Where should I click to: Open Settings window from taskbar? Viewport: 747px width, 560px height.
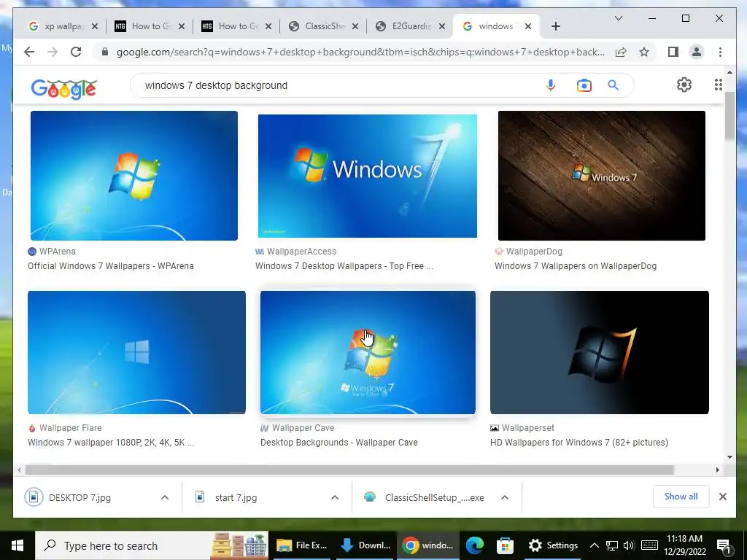[554, 545]
